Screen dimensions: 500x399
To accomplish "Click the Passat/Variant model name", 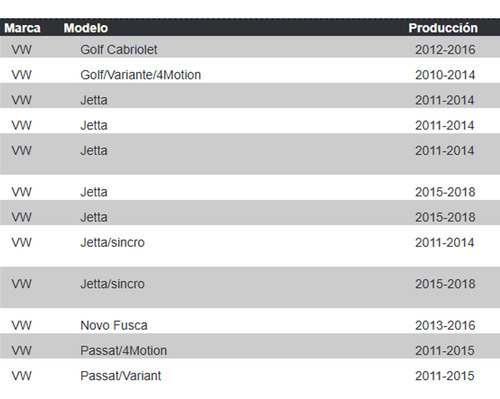I will coord(120,376).
